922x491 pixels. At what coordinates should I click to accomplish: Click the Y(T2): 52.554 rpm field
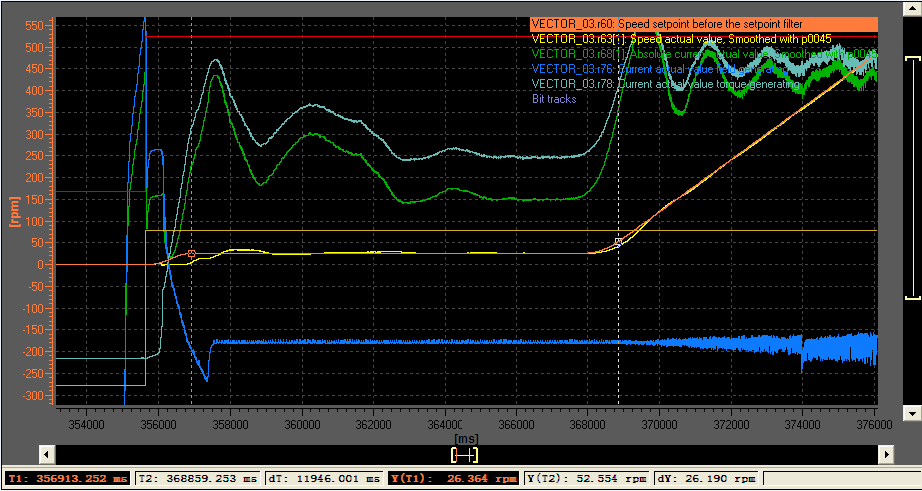587,478
